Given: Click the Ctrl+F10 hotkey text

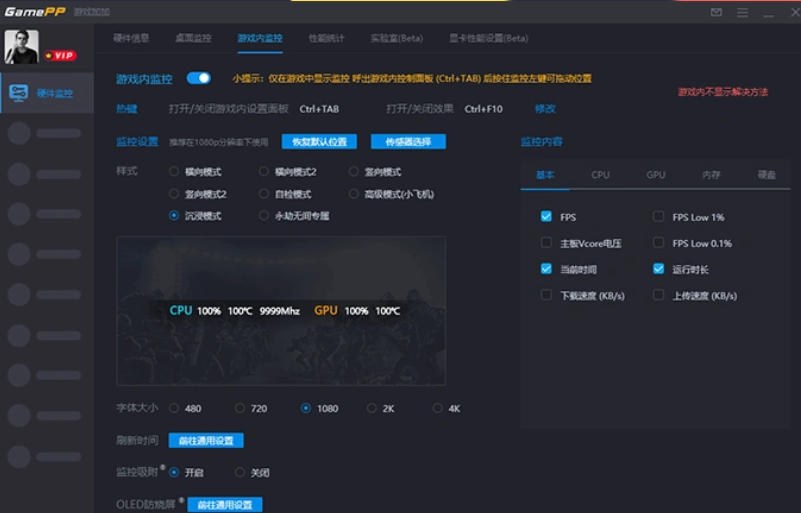Looking at the screenshot, I should pyautogui.click(x=483, y=109).
